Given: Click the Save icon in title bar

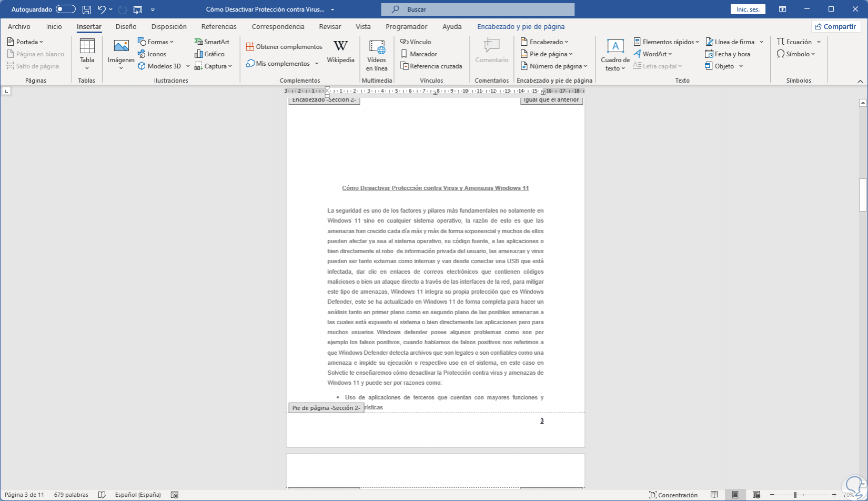Looking at the screenshot, I should (x=87, y=9).
